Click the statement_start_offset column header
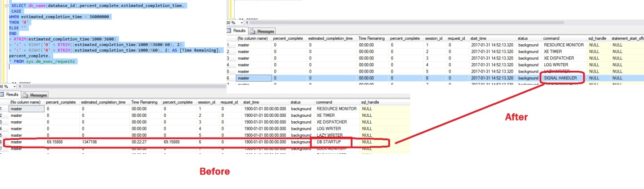This screenshot has height=189, width=644. coord(627,38)
